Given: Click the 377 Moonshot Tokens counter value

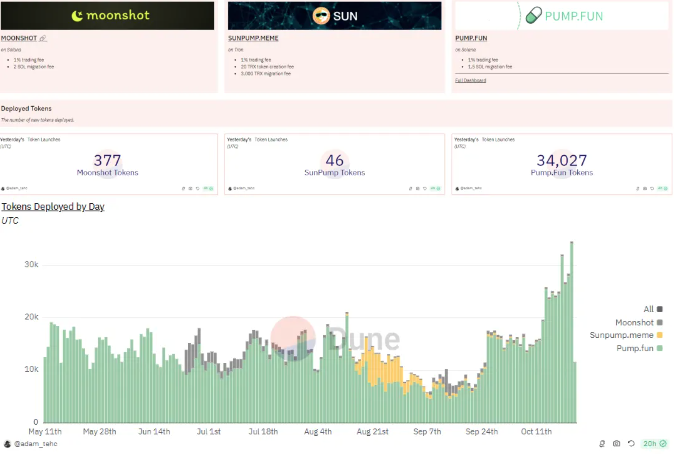Looking at the screenshot, I should 107,161.
